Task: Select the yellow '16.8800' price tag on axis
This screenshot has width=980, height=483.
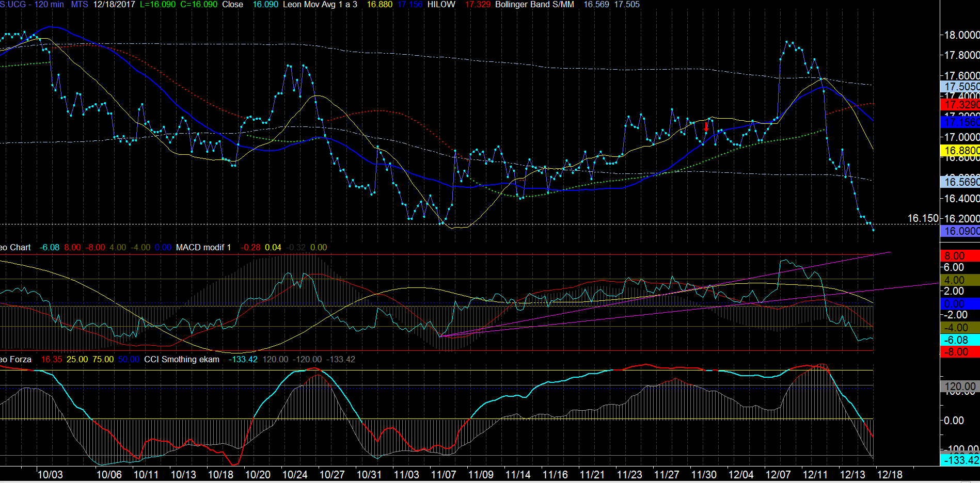Action: [960, 151]
